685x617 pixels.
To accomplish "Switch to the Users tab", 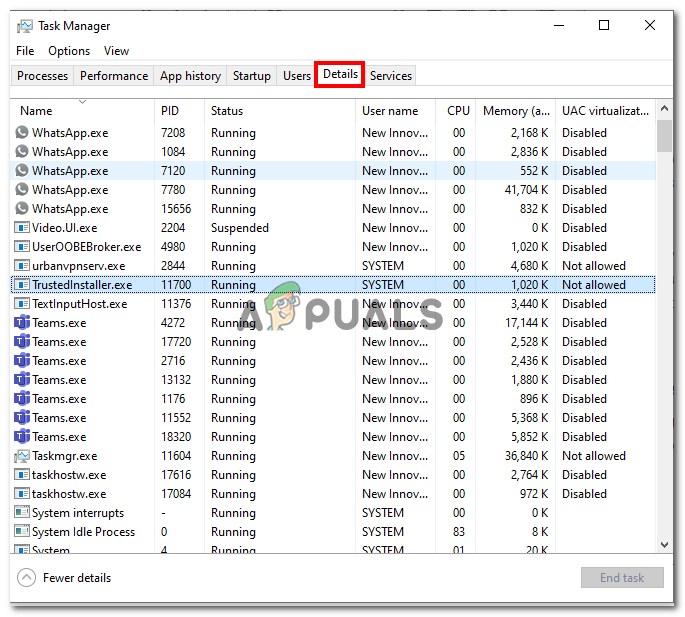I will coord(297,76).
